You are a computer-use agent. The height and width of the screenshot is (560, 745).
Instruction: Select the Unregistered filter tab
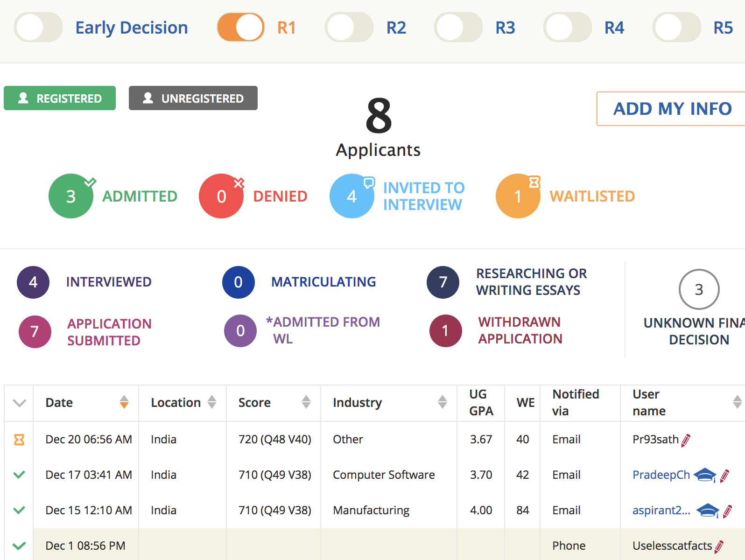[193, 98]
